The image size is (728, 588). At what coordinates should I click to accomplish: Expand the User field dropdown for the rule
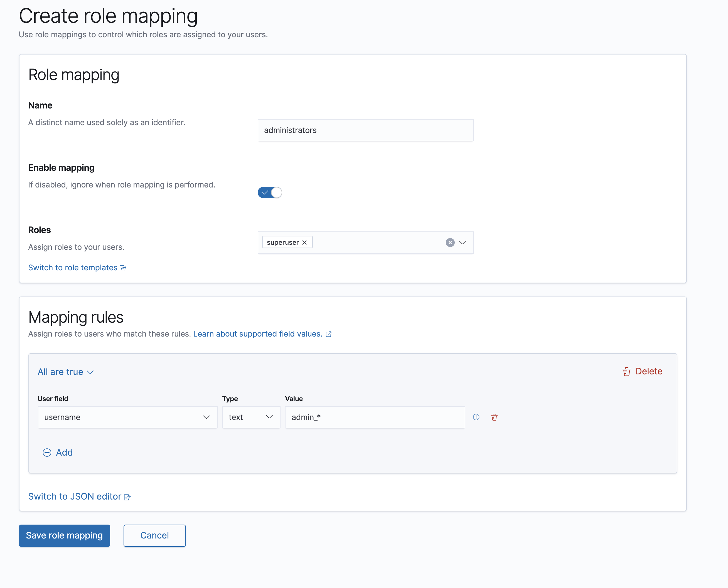206,417
